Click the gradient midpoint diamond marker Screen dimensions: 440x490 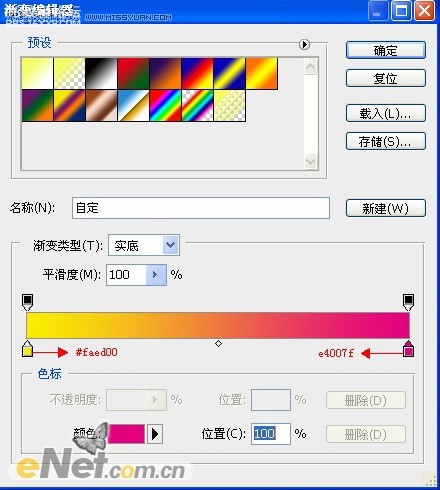[x=218, y=343]
